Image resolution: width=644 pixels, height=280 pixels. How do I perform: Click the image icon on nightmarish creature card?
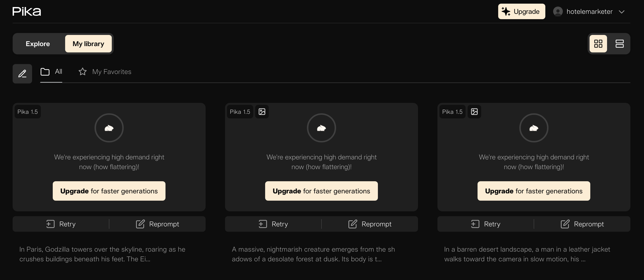pyautogui.click(x=262, y=112)
